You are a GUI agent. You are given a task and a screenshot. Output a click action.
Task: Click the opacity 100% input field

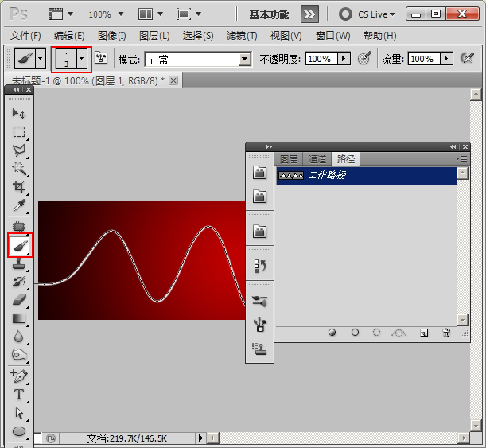click(321, 58)
